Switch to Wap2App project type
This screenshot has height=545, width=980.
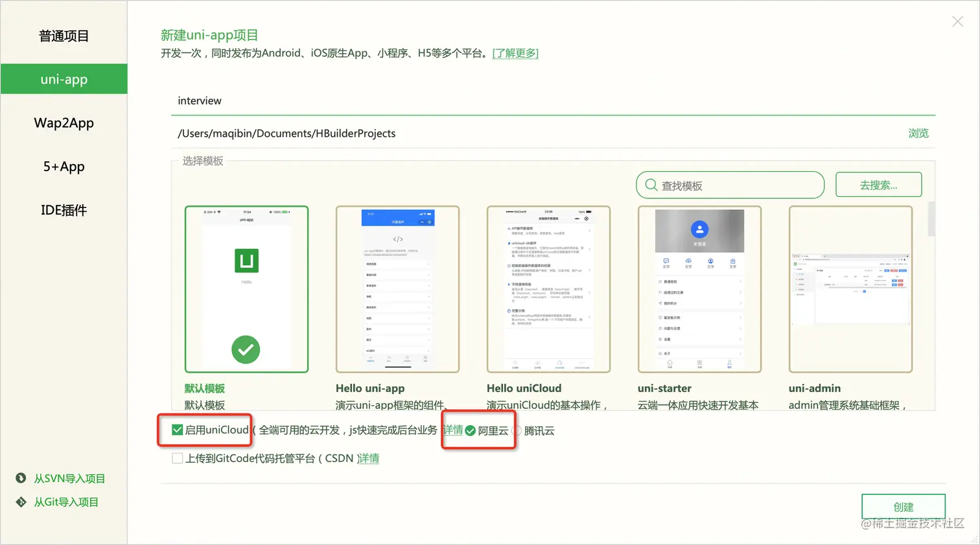pos(64,122)
